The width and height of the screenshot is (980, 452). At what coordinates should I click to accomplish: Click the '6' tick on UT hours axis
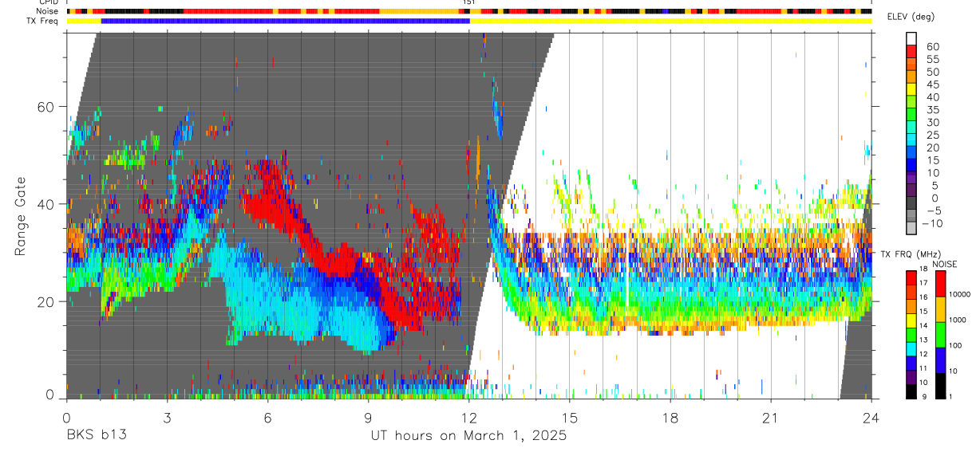(x=267, y=418)
